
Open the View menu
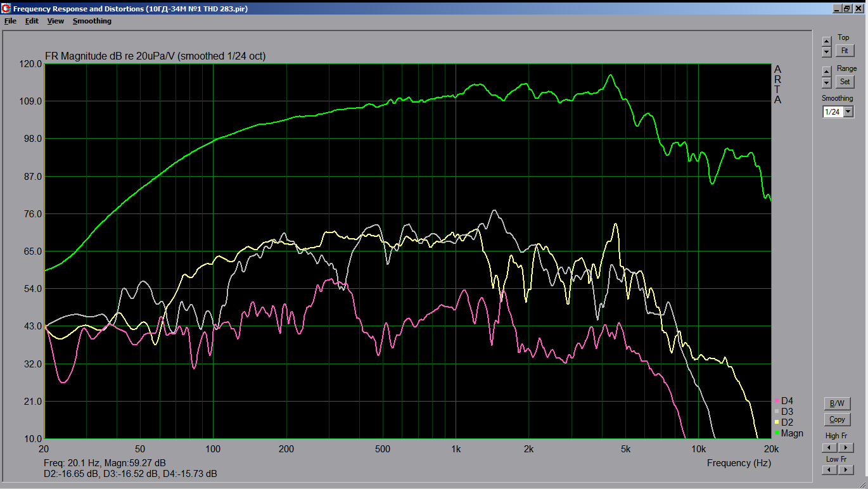pyautogui.click(x=56, y=21)
